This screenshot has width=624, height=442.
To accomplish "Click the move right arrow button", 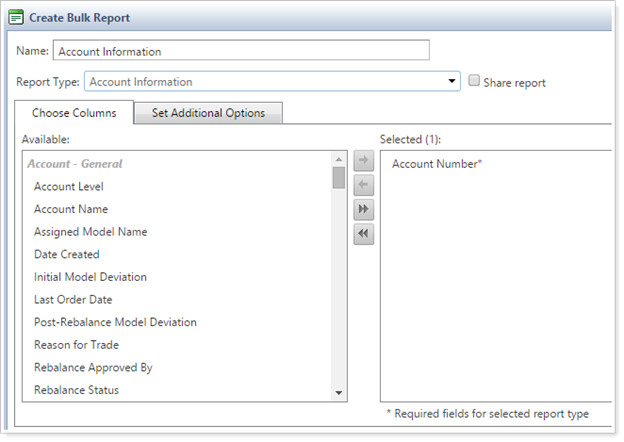I will coord(364,162).
